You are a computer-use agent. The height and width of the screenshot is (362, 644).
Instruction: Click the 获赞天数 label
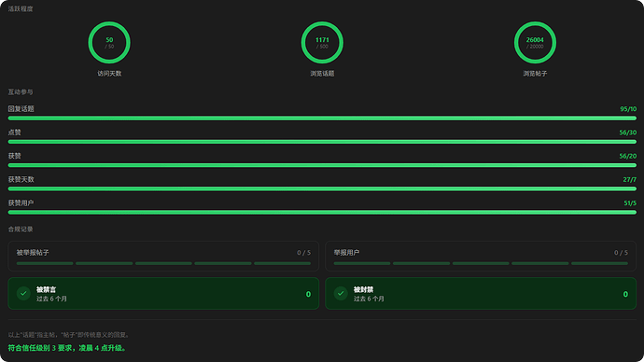21,179
